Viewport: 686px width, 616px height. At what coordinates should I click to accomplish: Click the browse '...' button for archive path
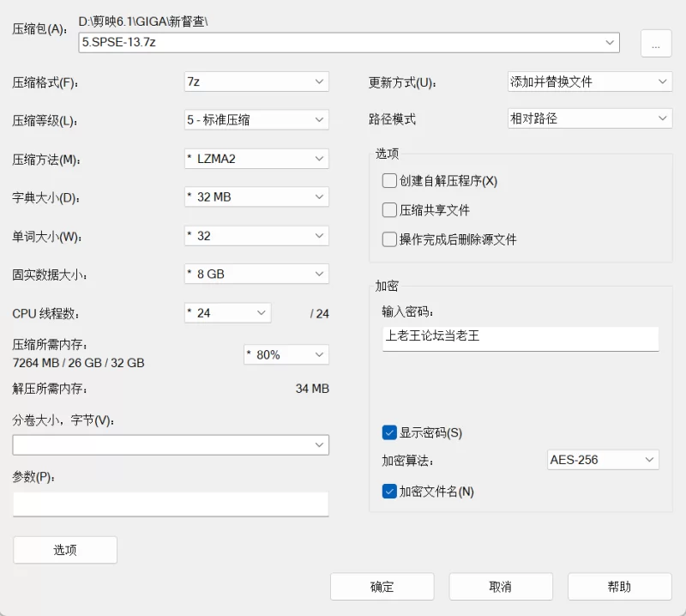656,44
